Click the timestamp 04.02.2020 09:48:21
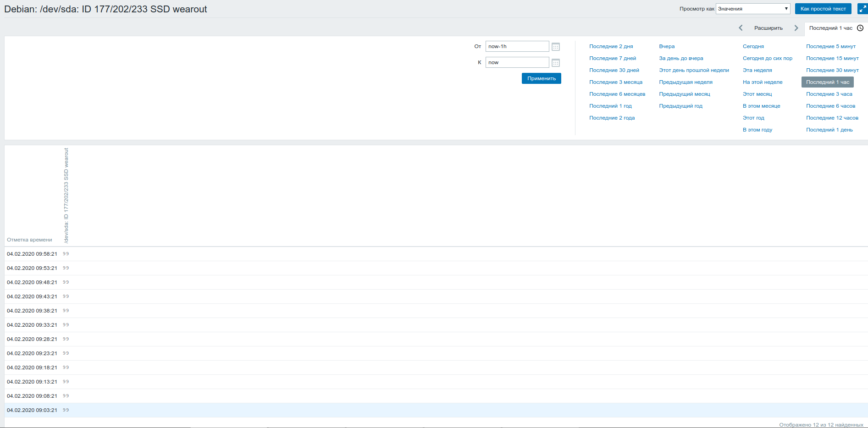This screenshot has height=428, width=868. (x=32, y=282)
